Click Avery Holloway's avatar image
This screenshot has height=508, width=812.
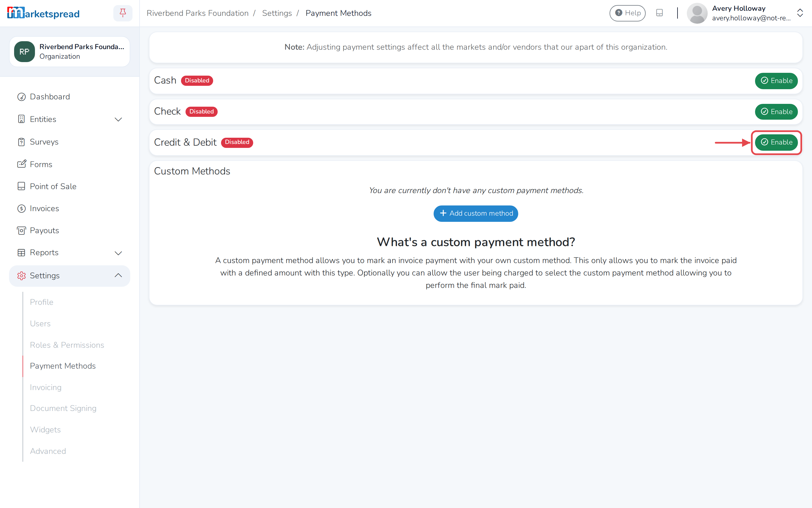coord(697,13)
